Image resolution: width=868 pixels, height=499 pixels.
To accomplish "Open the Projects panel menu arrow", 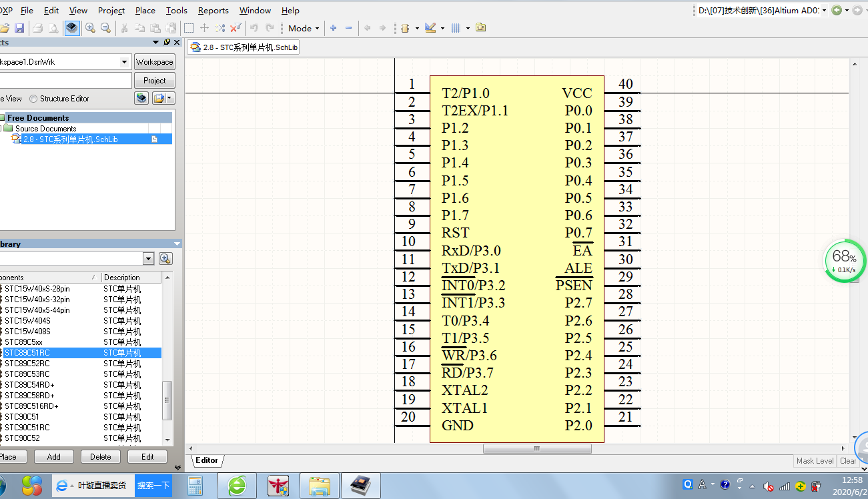I will click(x=156, y=42).
